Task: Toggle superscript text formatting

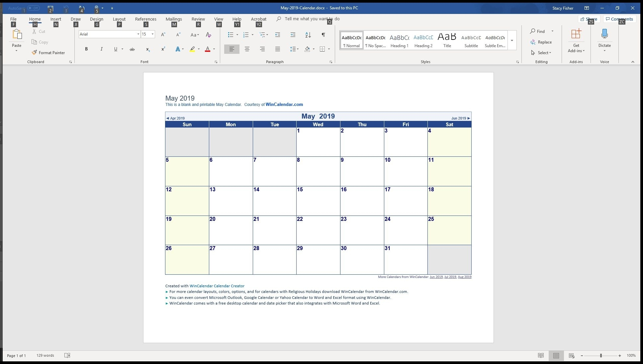Action: point(163,48)
